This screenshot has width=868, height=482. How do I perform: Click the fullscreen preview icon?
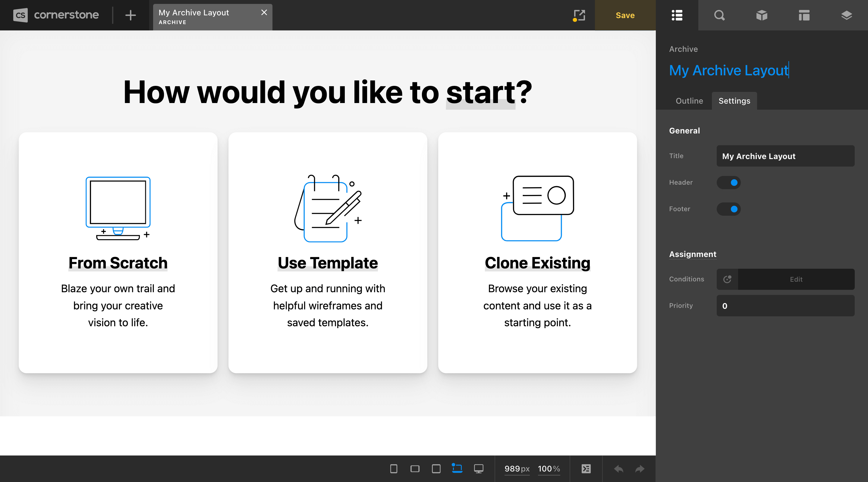pos(580,15)
